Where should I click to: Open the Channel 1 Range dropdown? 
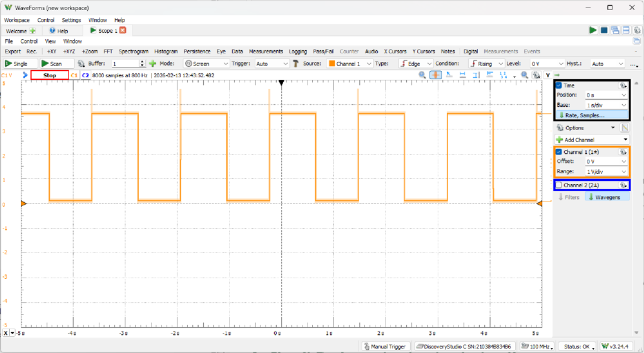(606, 171)
